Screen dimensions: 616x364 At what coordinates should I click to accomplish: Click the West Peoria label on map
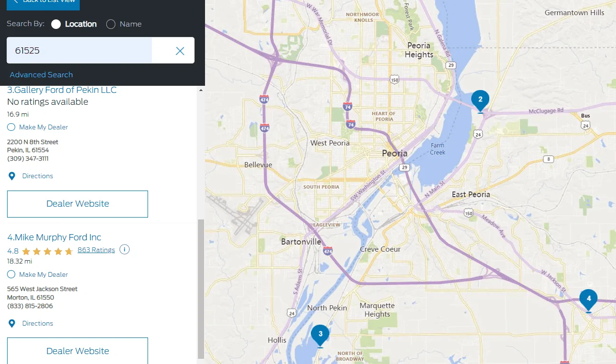(x=330, y=143)
